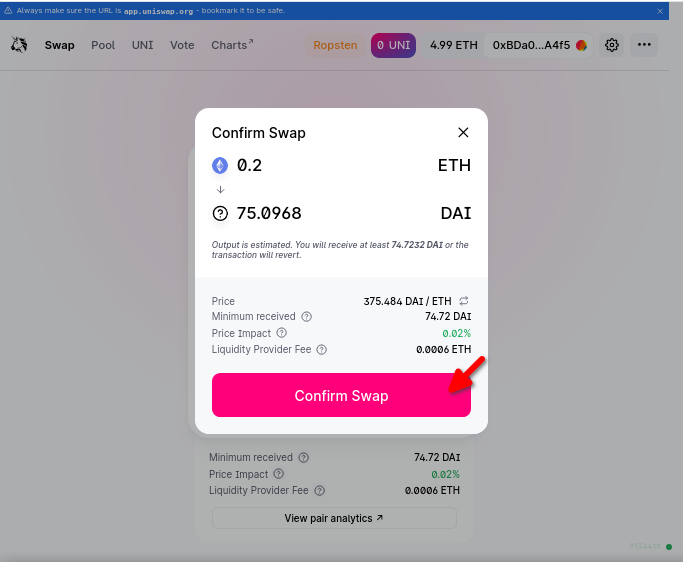Click Liquidity Provider Fee help icon in dialog
The height and width of the screenshot is (562, 683).
[x=322, y=349]
